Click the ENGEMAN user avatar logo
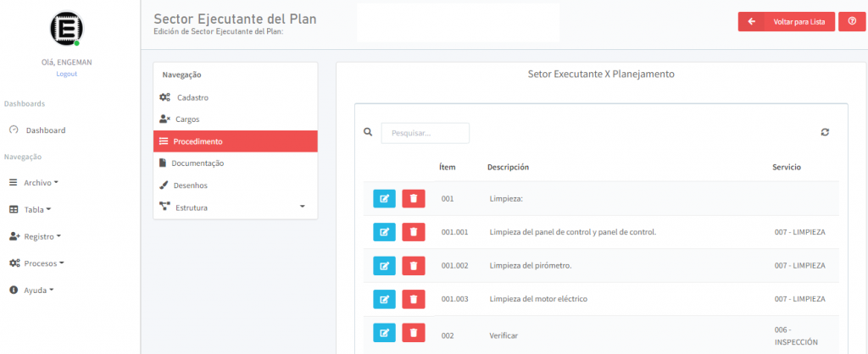The image size is (868, 354). point(66,28)
